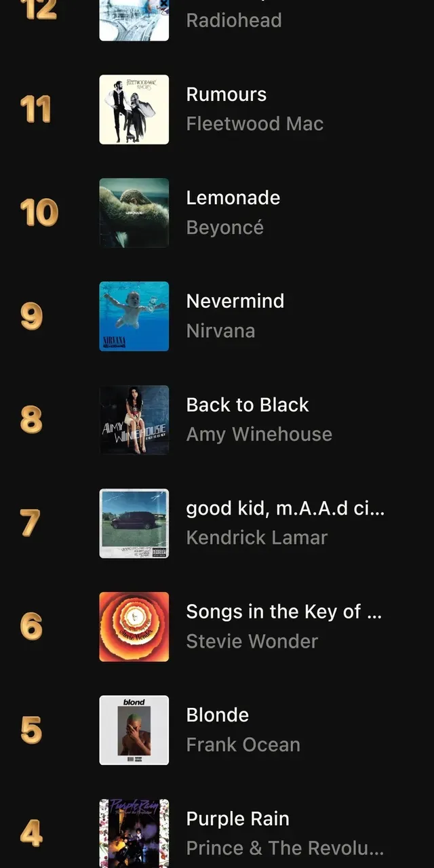Tap good kid, m.A.A.d city cover art
Viewport: 434px width, 868px height.
134,523
